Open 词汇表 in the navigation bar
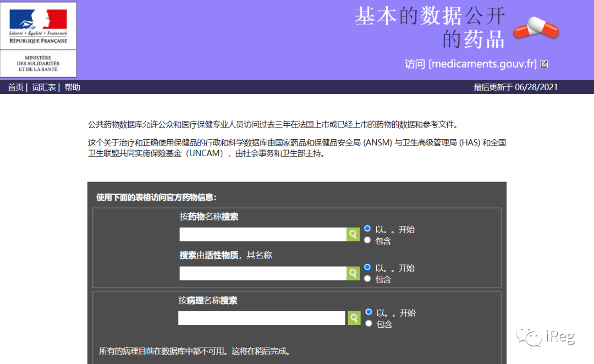The height and width of the screenshot is (364, 594). point(44,87)
